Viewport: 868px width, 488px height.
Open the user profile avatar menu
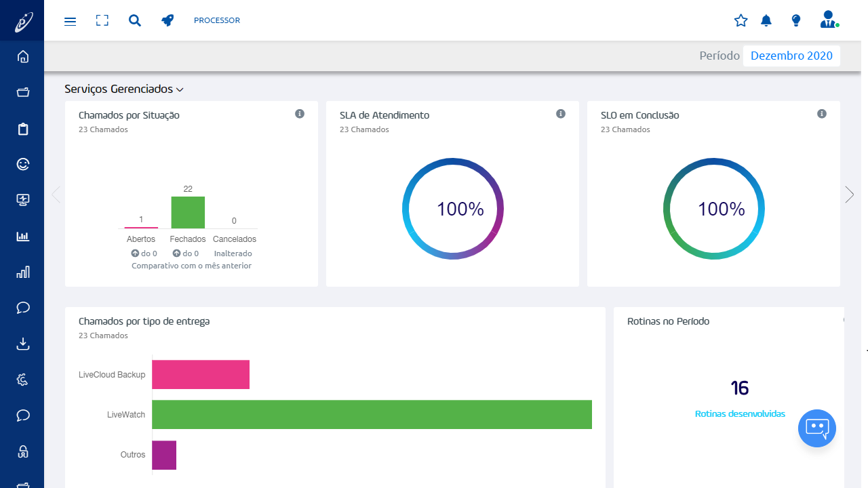point(829,19)
